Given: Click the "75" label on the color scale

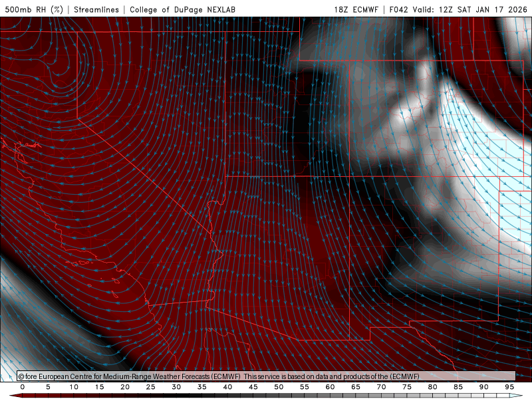Looking at the screenshot, I should (x=407, y=387).
